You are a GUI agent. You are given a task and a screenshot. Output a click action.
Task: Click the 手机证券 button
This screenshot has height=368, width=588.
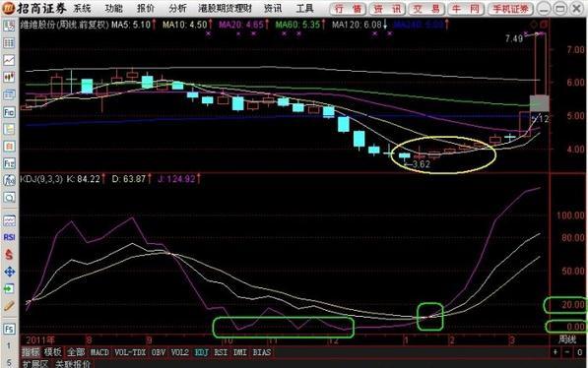tap(510, 9)
